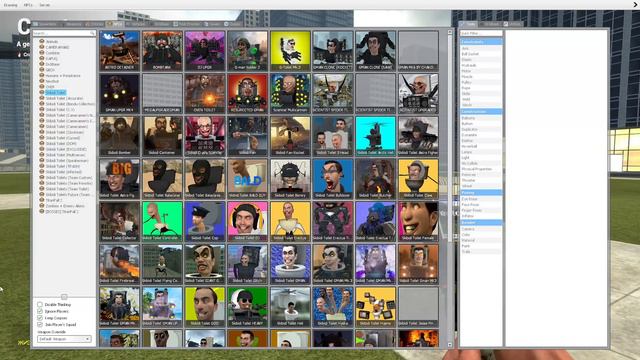Select the G-Toilet Mk.2 yellow icon
This screenshot has width=640, height=360.
pos(290,51)
